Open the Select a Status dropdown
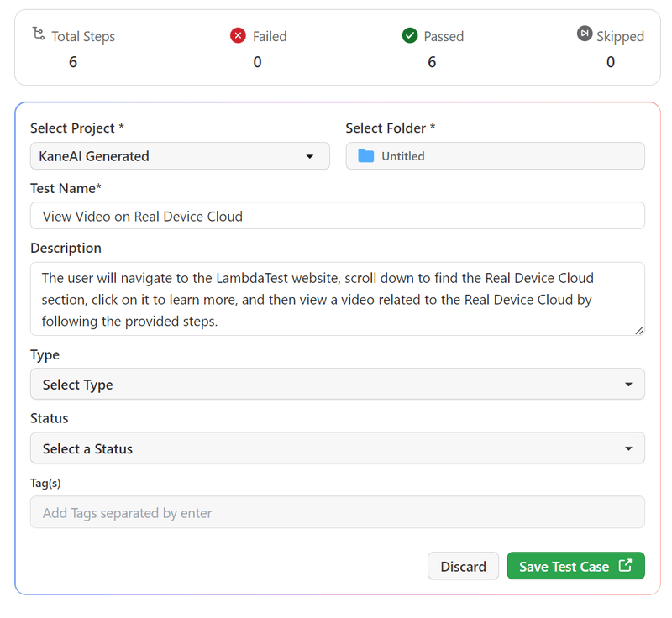Screen dimensions: 672x618 [338, 448]
